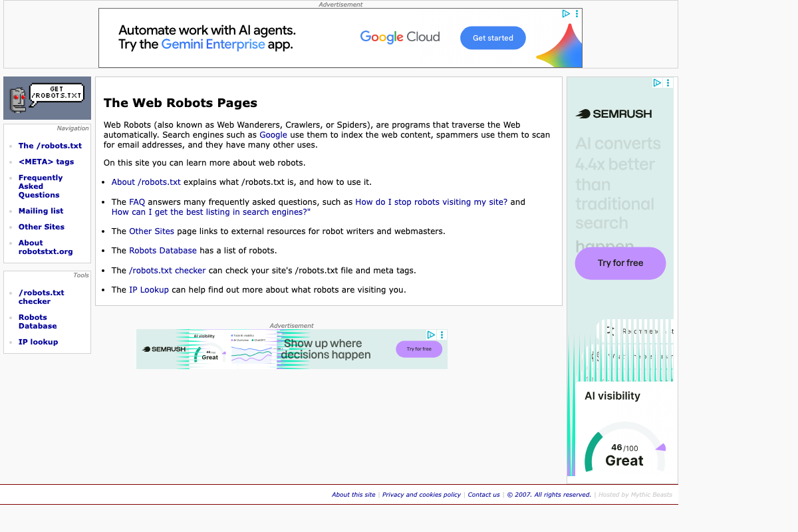Screen dimensions: 798x532
Task: Open About robotstxt.org navigation link
Action: click(46, 247)
